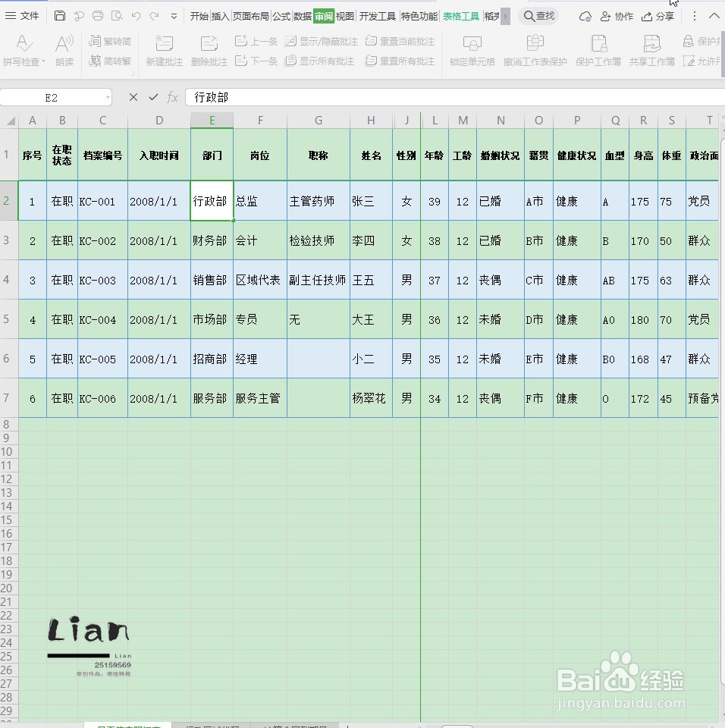
Task: Click the print preview icon
Action: point(117,16)
